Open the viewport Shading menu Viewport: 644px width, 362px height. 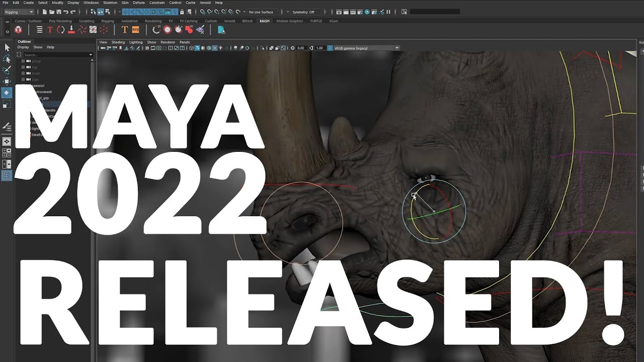[x=118, y=42]
